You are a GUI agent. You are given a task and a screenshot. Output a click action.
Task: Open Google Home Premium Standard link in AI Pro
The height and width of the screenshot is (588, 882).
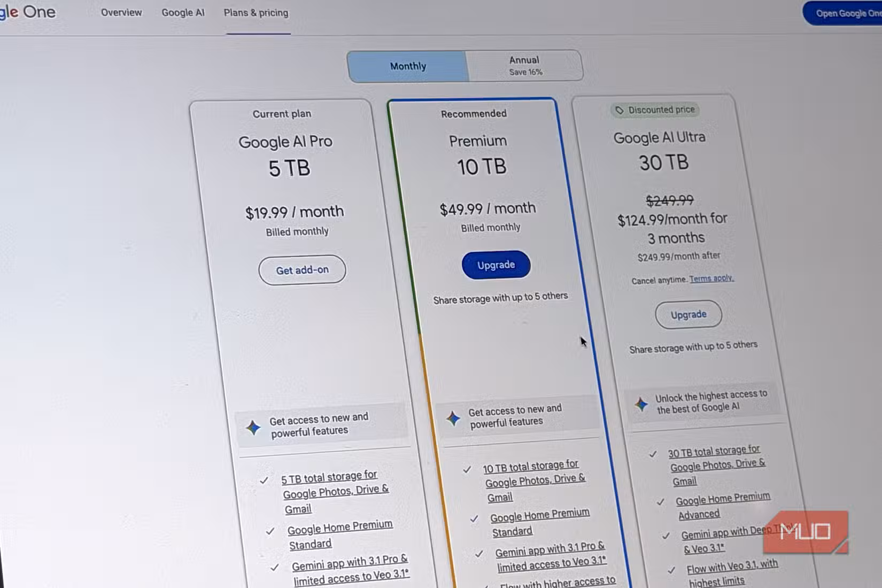pos(340,535)
